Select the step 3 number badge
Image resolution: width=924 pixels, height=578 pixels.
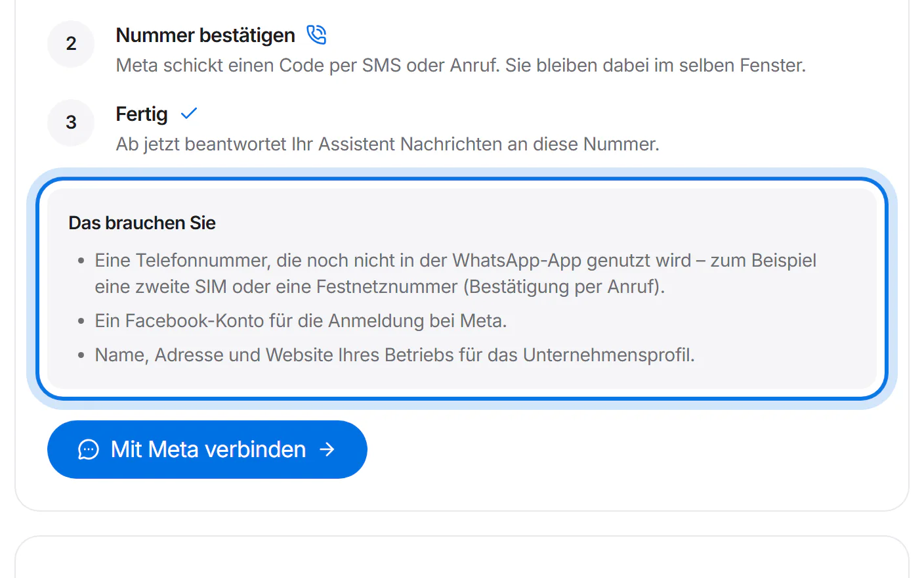click(x=71, y=122)
